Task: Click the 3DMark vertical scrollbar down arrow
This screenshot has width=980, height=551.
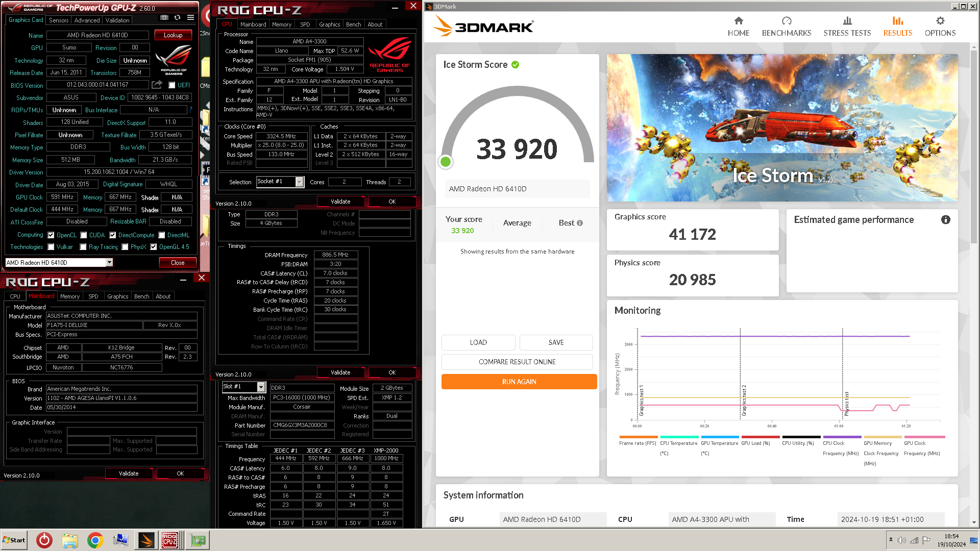Action: tap(974, 522)
